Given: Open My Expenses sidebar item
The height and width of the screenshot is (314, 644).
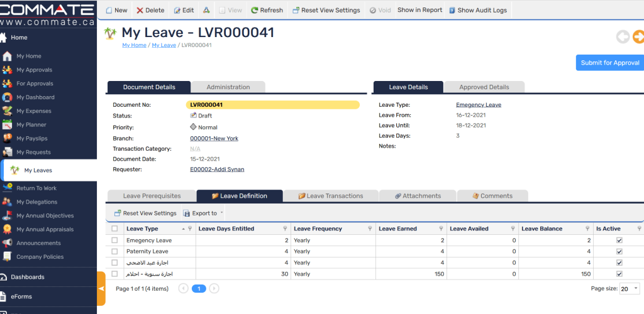Looking at the screenshot, I should [x=34, y=111].
